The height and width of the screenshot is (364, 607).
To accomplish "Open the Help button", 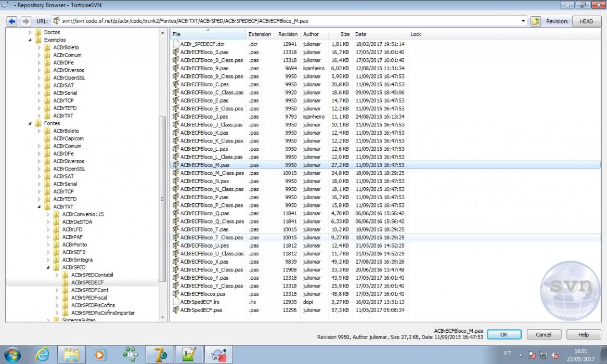I will pyautogui.click(x=584, y=334).
